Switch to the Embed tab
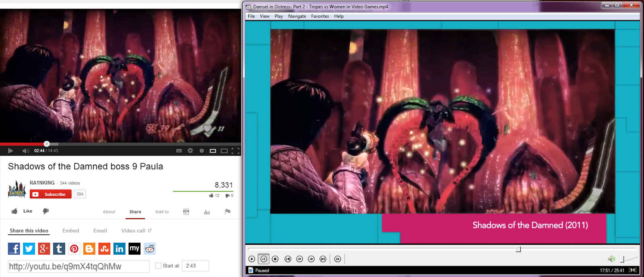This screenshot has height=277, width=644. pos(70,231)
